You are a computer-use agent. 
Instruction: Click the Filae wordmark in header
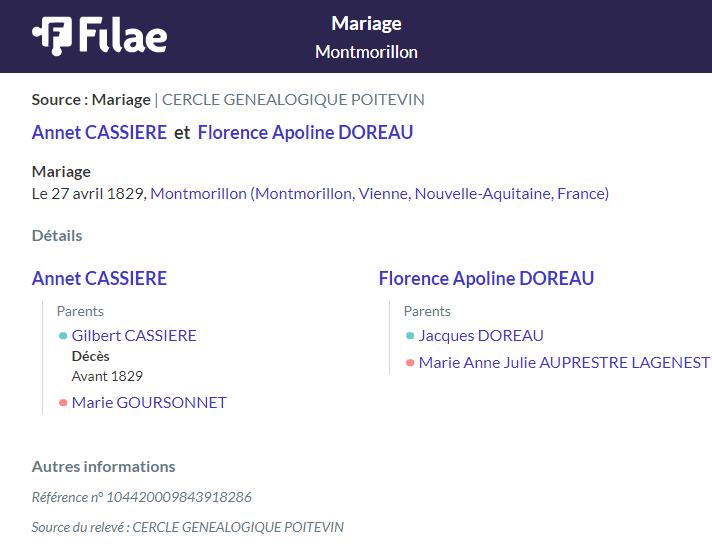pyautogui.click(x=124, y=35)
